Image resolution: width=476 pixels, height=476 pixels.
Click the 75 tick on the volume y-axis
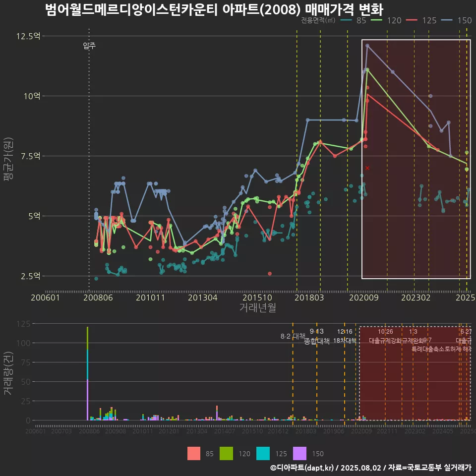[26, 362]
